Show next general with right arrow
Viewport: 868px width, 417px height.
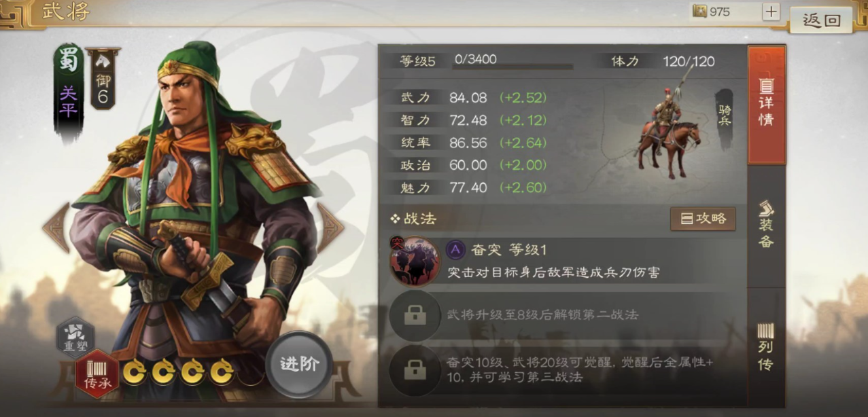(331, 227)
